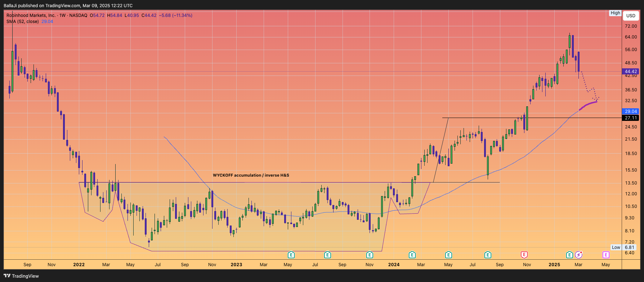Open the earnings marker near February 2024

click(x=412, y=255)
